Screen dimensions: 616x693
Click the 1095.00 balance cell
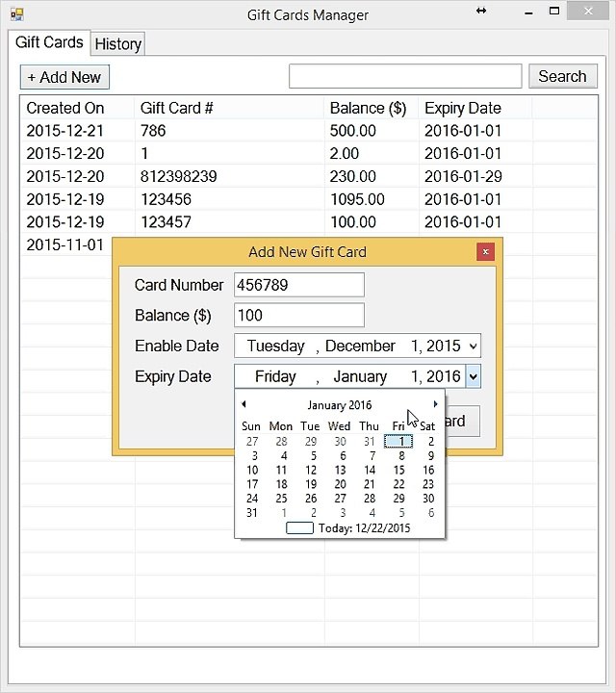tap(357, 199)
